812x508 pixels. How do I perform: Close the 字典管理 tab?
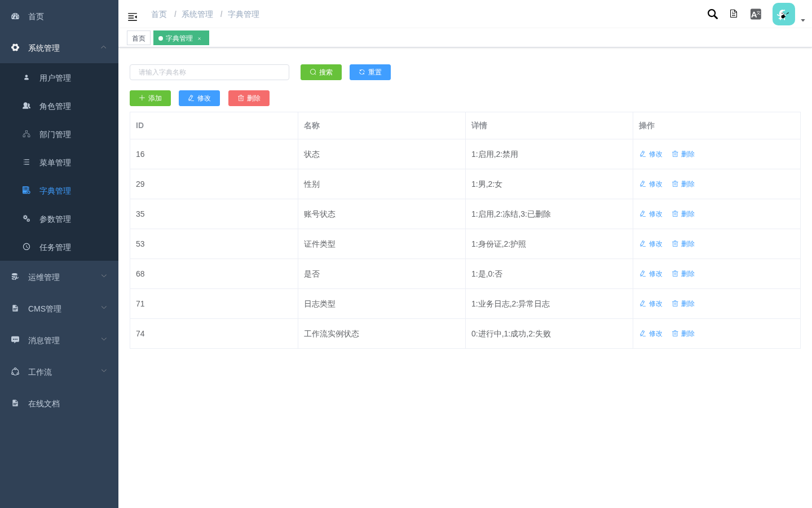(199, 38)
